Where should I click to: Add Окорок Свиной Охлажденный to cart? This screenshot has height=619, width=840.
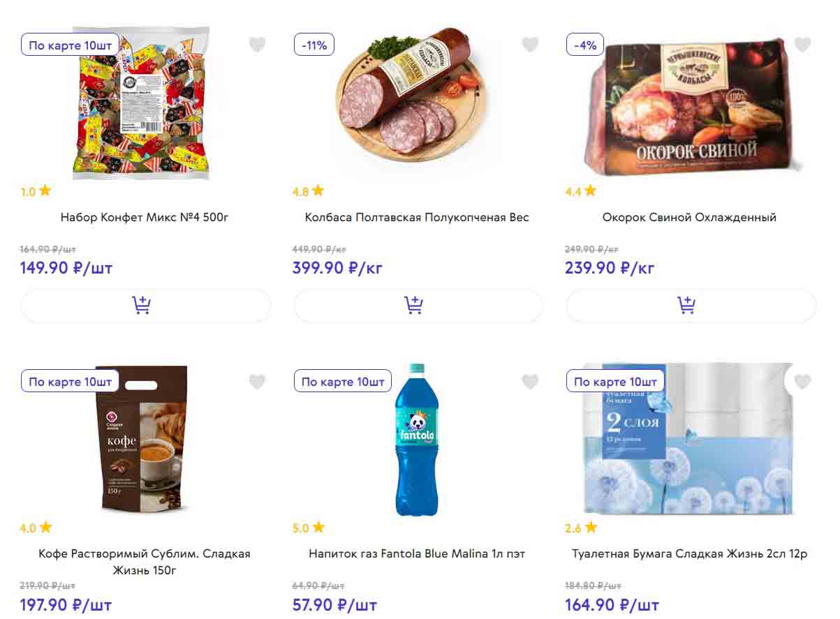tap(690, 306)
